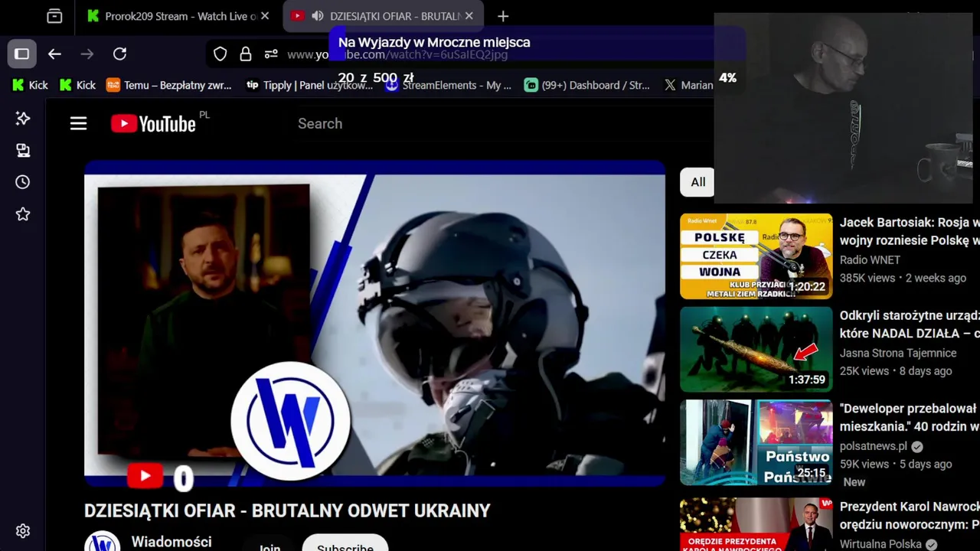Image resolution: width=980 pixels, height=551 pixels.
Task: Select the All filter chip
Action: click(x=697, y=182)
